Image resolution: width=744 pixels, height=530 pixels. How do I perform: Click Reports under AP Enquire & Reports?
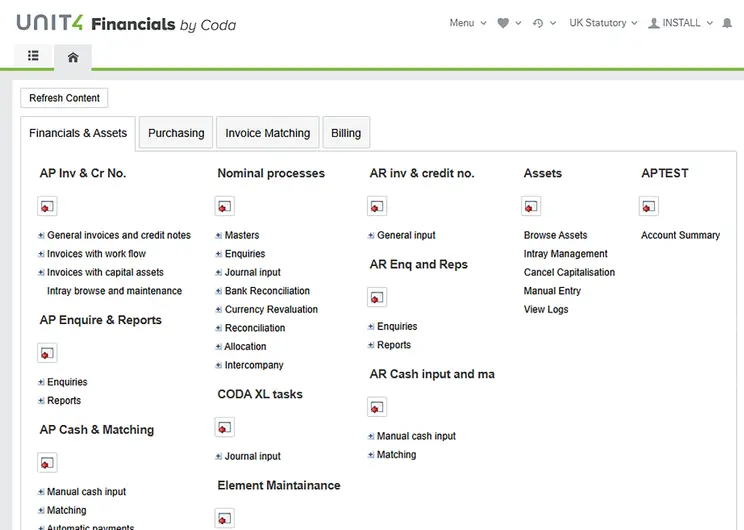click(64, 400)
